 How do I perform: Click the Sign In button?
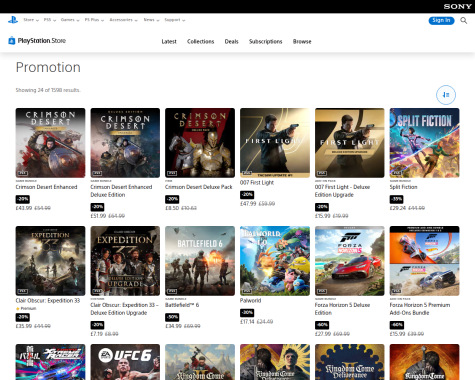click(x=441, y=20)
